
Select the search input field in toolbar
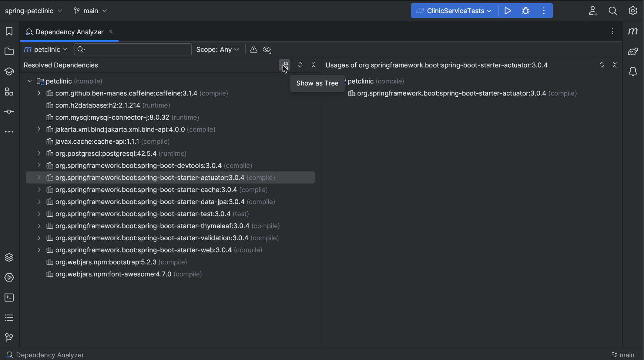coord(133,49)
